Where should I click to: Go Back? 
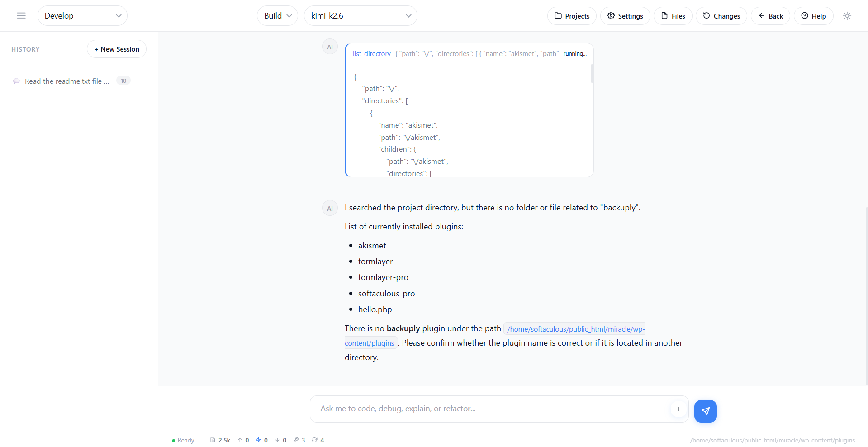[771, 16]
